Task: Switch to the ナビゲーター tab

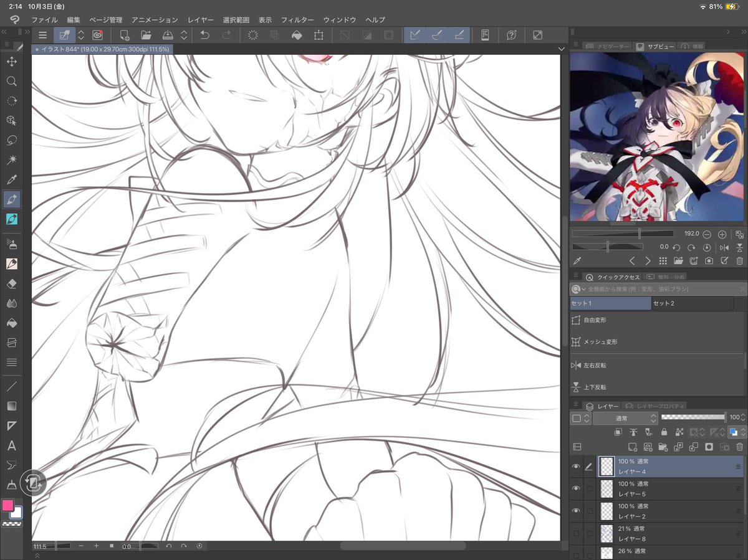Action: [607, 46]
